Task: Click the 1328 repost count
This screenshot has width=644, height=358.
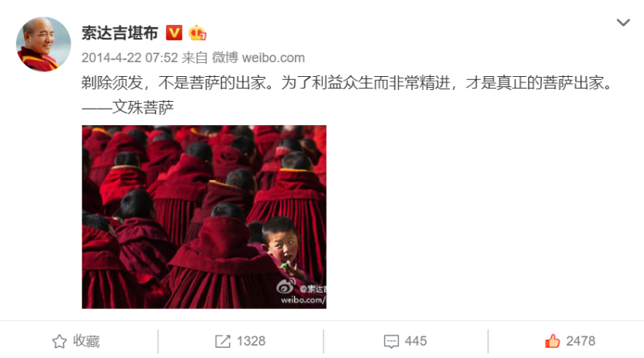Action: (x=251, y=341)
